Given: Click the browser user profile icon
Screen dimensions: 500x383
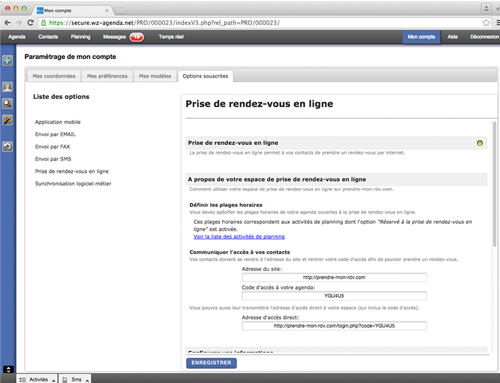Looking at the screenshot, I should click(486, 8).
